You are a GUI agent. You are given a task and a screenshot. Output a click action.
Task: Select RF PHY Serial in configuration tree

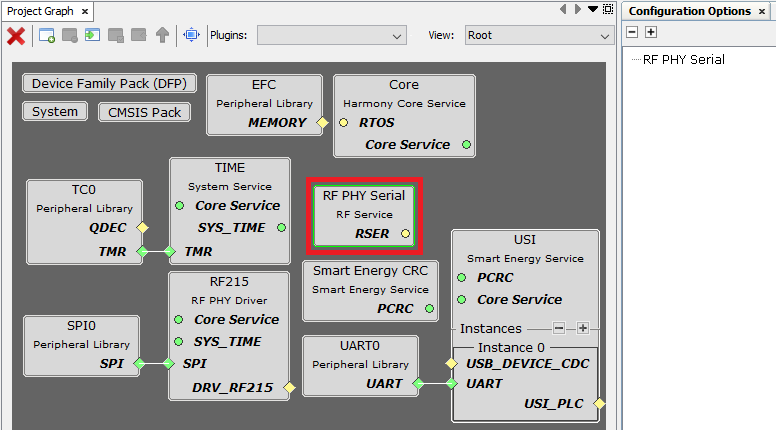(x=683, y=59)
